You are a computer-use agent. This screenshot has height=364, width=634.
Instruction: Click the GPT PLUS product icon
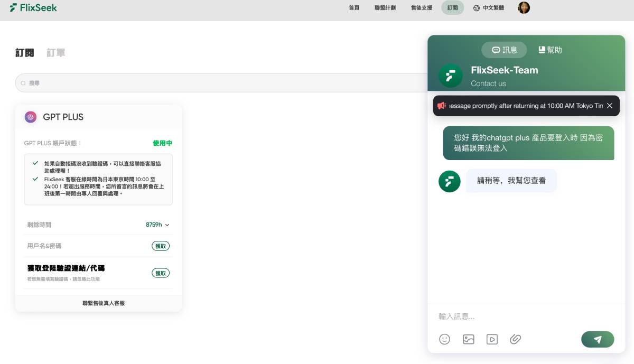[31, 117]
